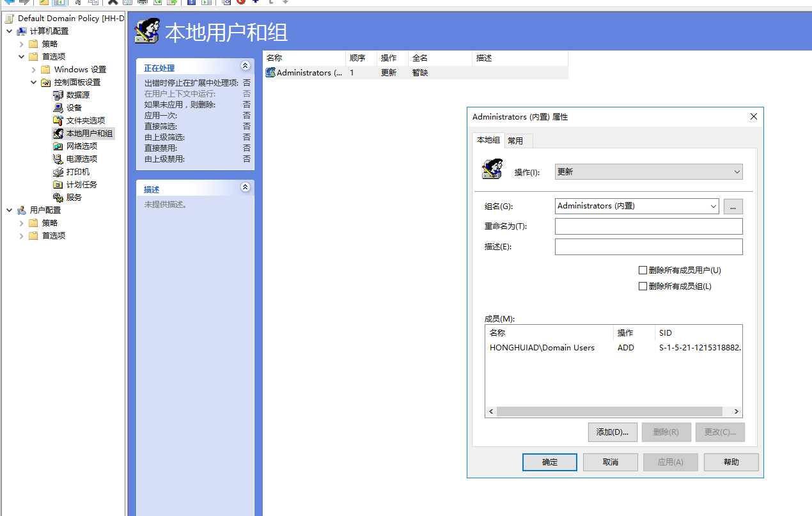Click the Refresh toolbar icon
Screen dimensions: 812x516
[157, 3]
